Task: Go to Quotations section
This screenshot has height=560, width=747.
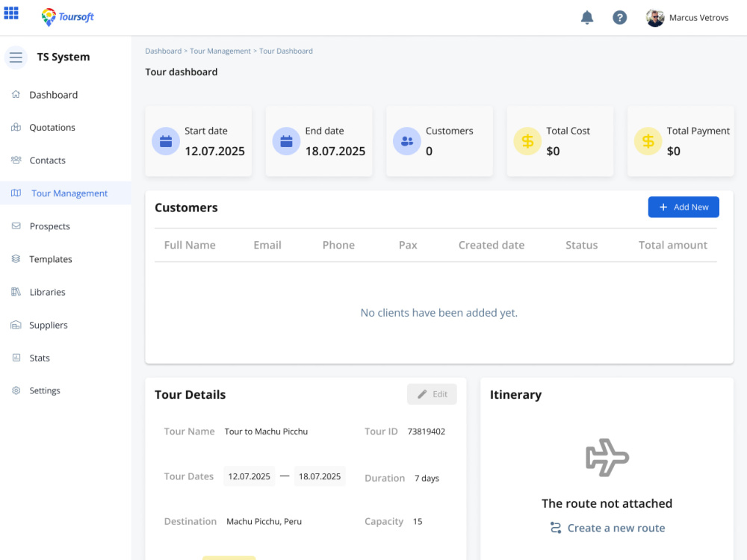Action: click(52, 128)
